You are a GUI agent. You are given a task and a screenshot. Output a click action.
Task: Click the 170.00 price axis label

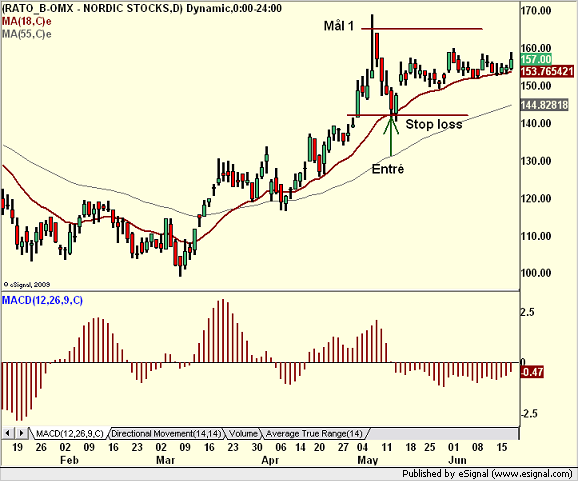click(536, 10)
